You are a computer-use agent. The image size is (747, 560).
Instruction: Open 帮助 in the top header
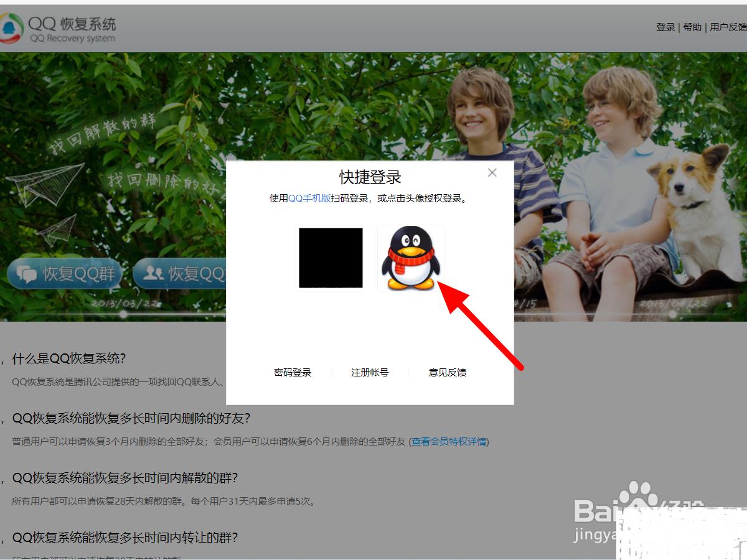pyautogui.click(x=692, y=27)
